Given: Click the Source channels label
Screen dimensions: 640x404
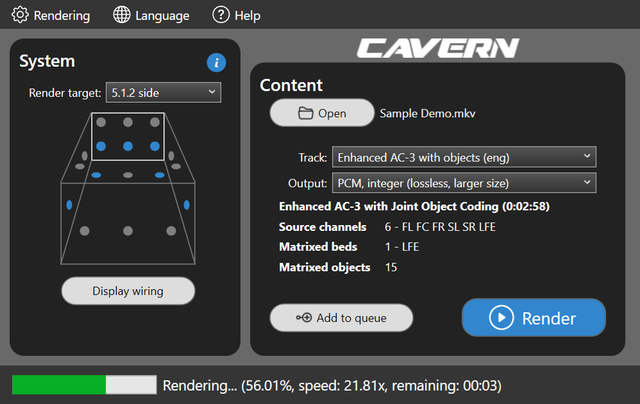Looking at the screenshot, I should click(x=322, y=227).
